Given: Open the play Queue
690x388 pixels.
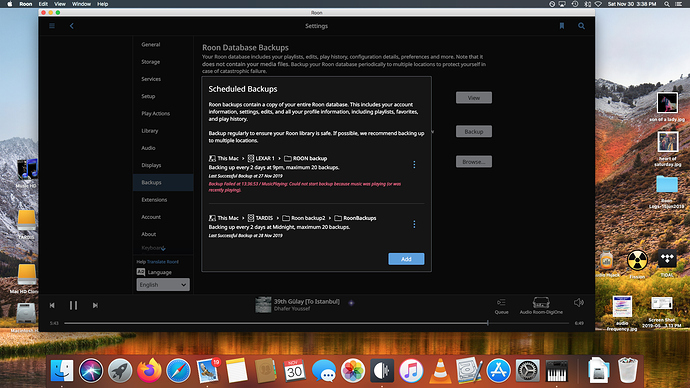Looking at the screenshot, I should (x=501, y=306).
